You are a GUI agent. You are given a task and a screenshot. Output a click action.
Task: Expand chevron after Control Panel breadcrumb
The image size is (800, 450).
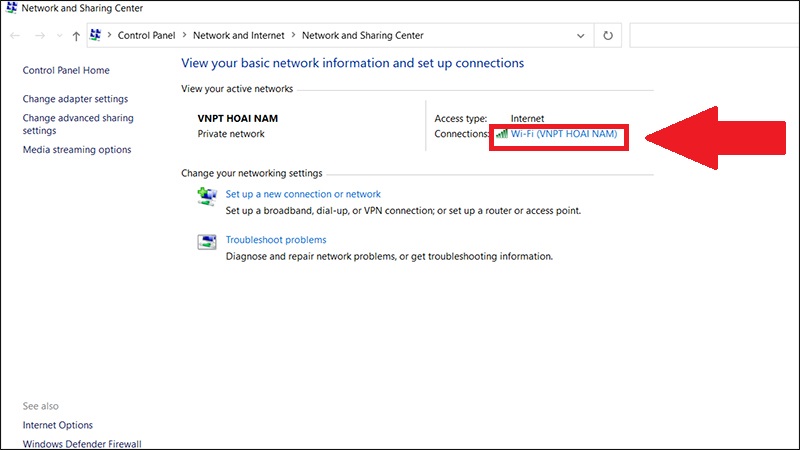[185, 35]
